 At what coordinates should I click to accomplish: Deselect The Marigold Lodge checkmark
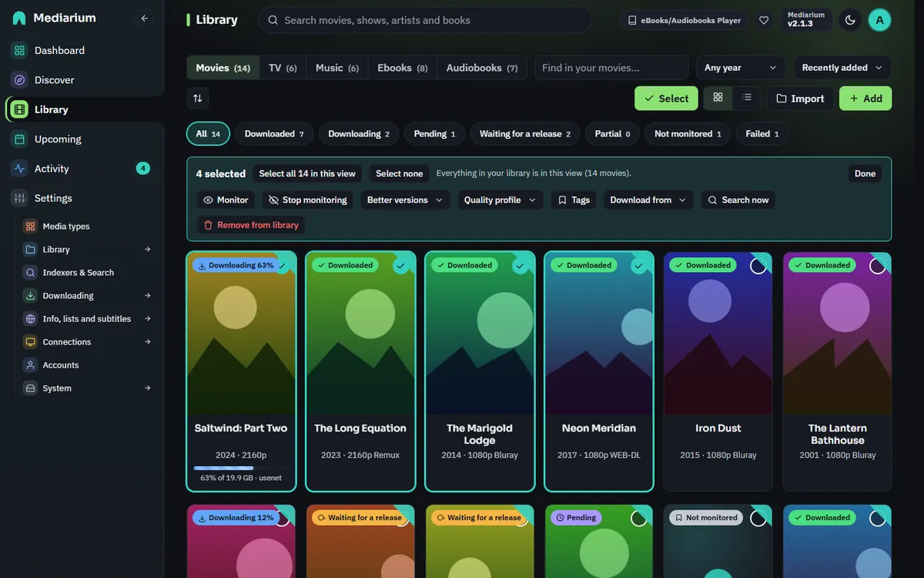[x=521, y=266]
